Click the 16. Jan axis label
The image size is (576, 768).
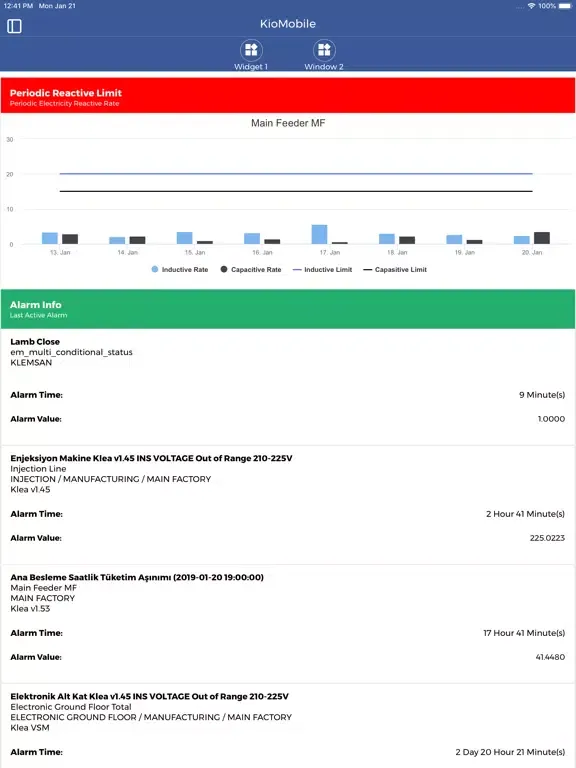click(x=262, y=252)
